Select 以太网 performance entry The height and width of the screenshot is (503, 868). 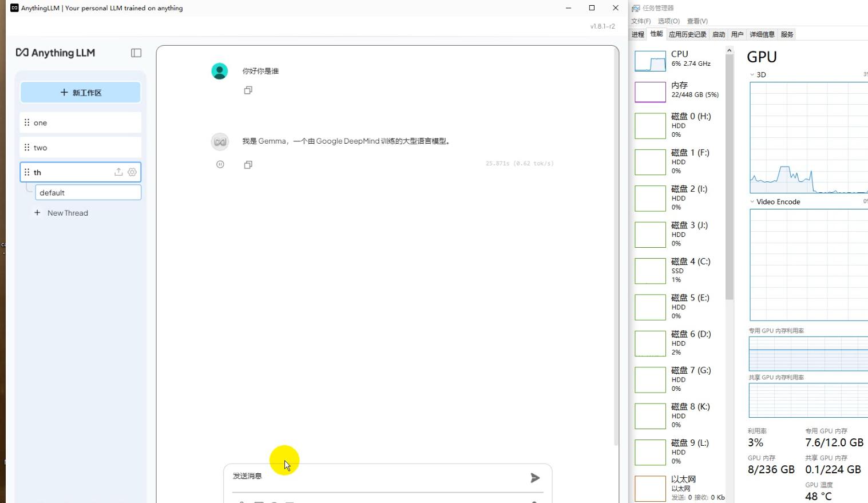click(678, 488)
